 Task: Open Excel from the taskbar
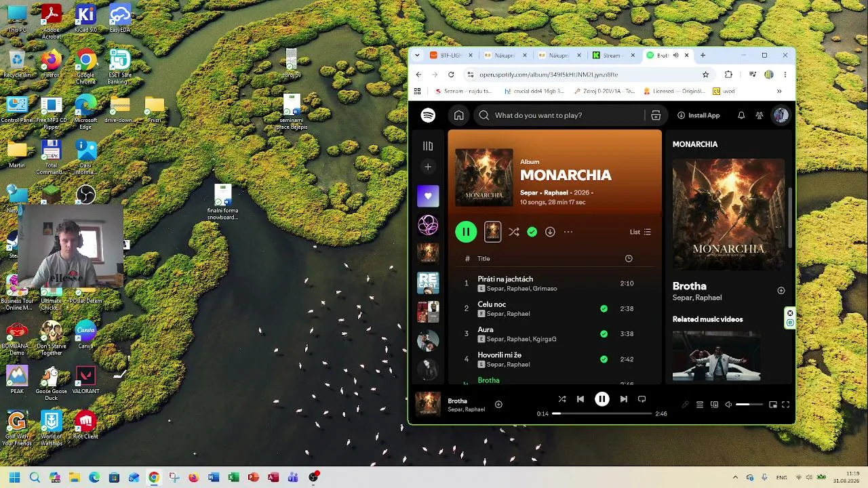233,477
